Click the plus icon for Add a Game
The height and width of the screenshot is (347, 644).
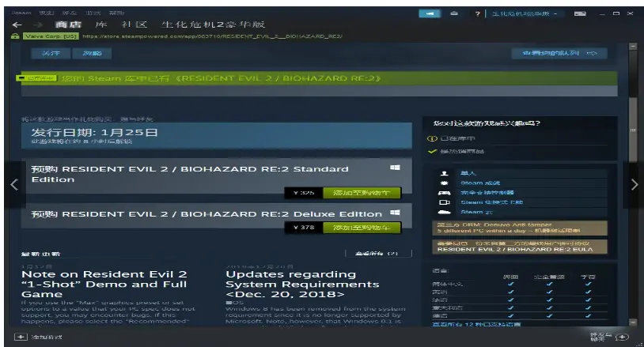20,337
